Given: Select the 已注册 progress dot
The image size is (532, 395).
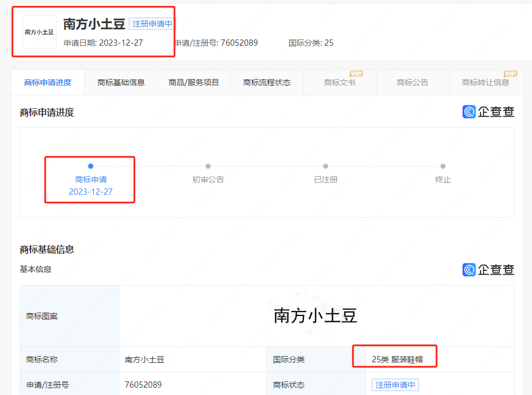Looking at the screenshot, I should [x=325, y=166].
